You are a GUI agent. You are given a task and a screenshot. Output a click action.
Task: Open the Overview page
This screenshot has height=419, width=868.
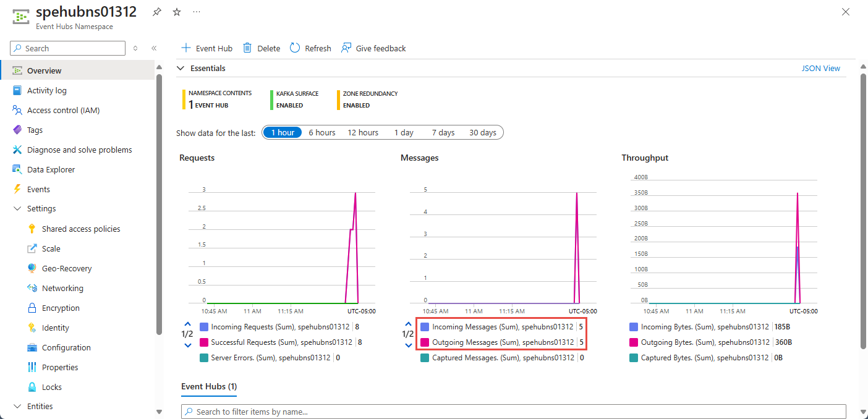[77, 70]
